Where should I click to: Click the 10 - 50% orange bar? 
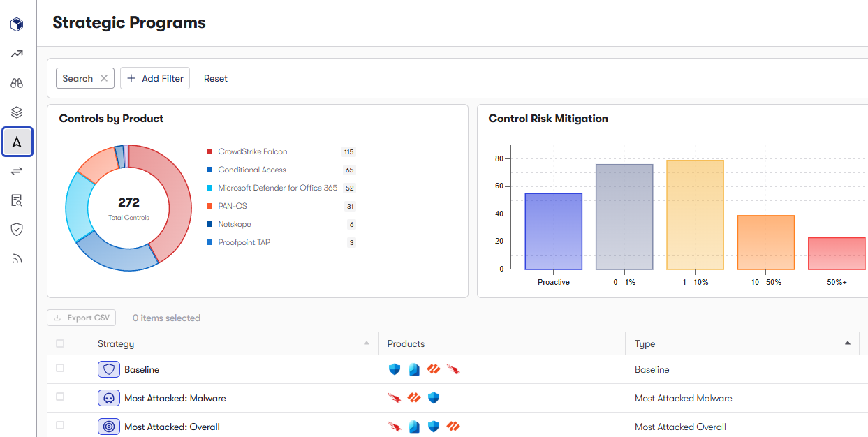(766, 242)
